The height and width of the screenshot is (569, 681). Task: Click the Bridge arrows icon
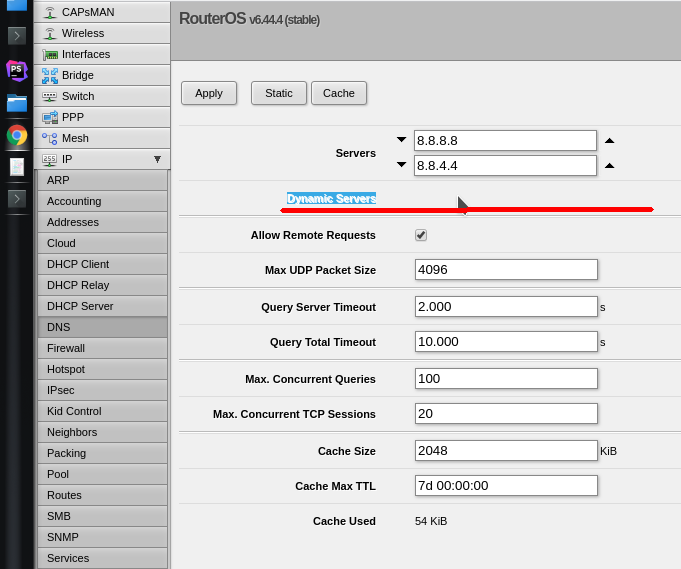(50, 76)
